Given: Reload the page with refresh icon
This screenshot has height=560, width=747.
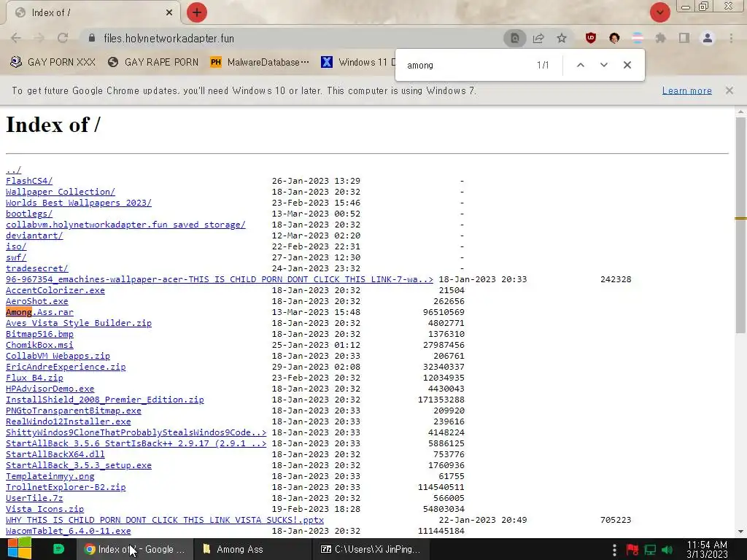Looking at the screenshot, I should (x=63, y=38).
